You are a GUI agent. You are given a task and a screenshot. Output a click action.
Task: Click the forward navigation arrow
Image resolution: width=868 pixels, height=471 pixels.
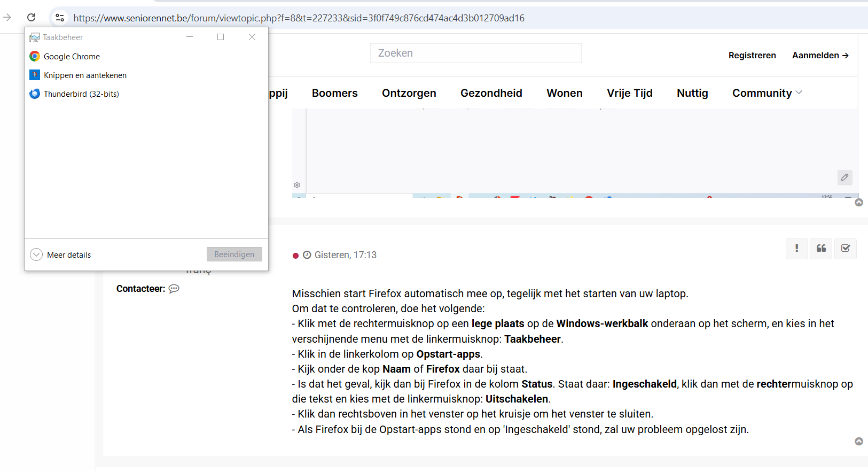(x=7, y=18)
